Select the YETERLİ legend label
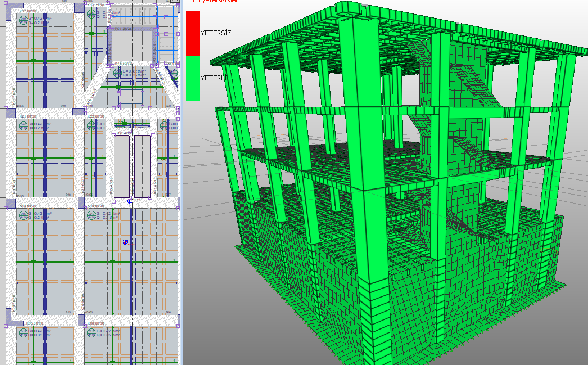The height and width of the screenshot is (365, 588). (214, 78)
